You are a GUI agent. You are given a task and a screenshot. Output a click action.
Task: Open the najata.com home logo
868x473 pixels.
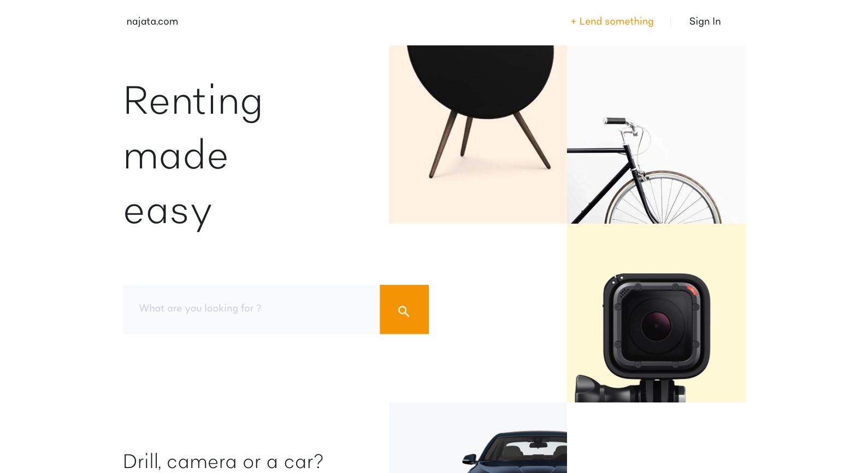(x=152, y=21)
